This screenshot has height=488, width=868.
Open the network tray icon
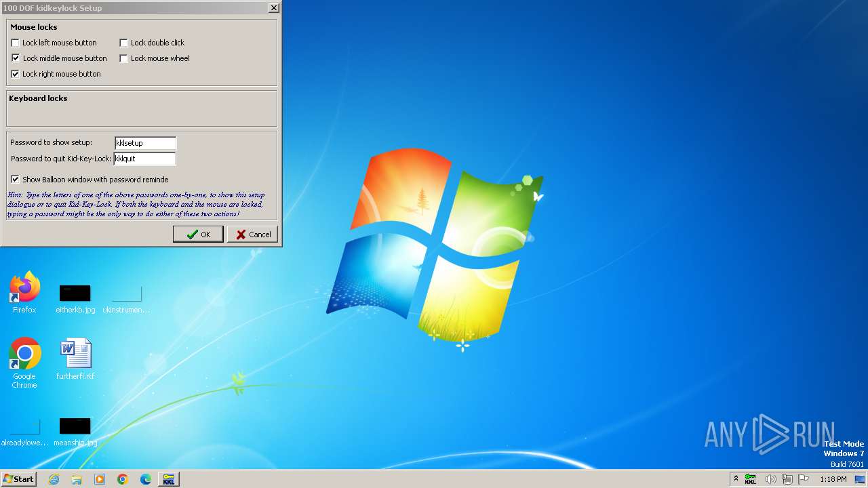pyautogui.click(x=788, y=479)
